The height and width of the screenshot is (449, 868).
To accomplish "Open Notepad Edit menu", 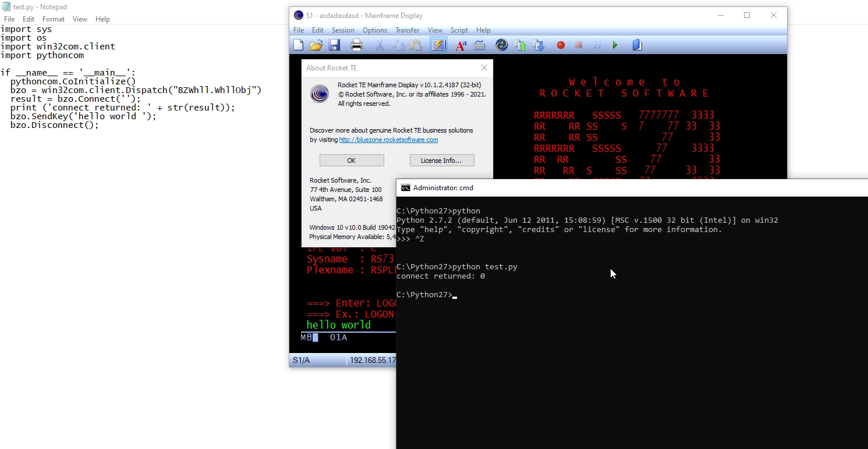I will click(29, 19).
